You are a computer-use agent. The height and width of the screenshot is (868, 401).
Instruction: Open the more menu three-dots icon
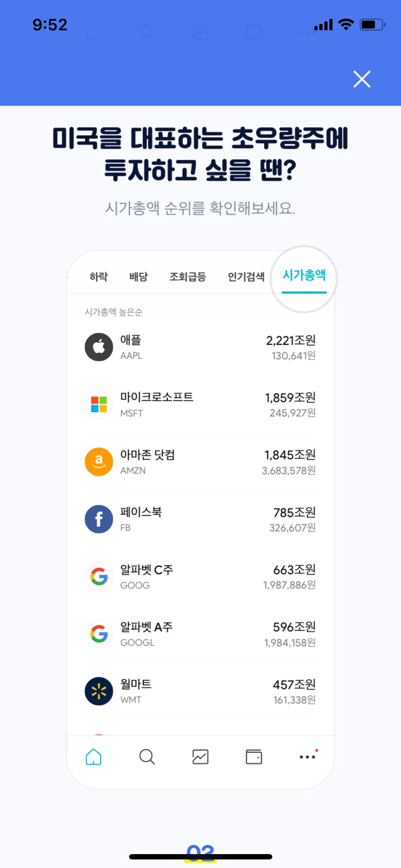tap(307, 756)
